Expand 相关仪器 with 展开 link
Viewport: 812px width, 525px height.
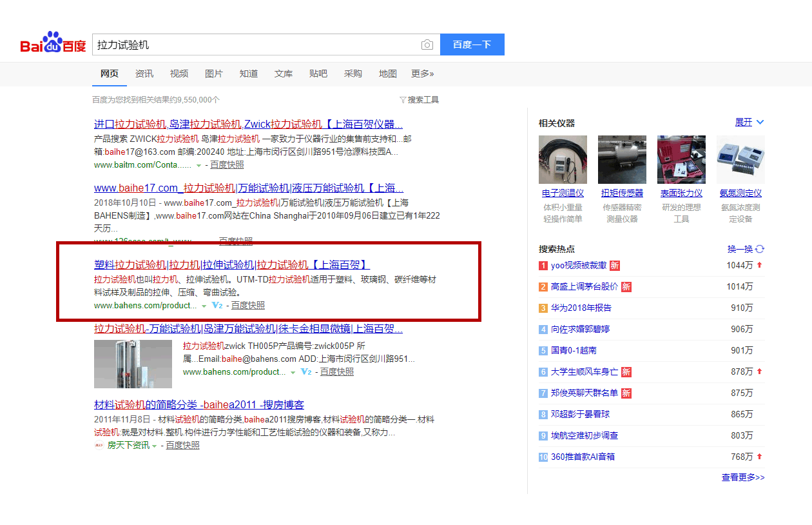pyautogui.click(x=749, y=122)
